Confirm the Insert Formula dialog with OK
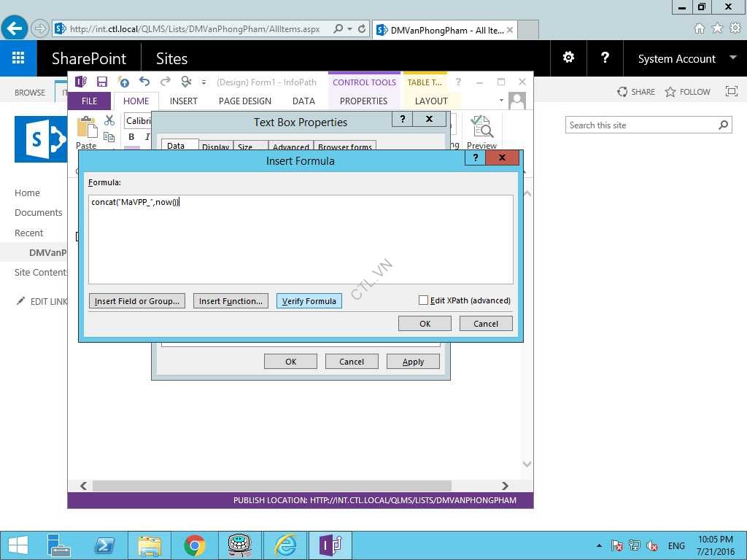This screenshot has height=560, width=747. coord(425,324)
